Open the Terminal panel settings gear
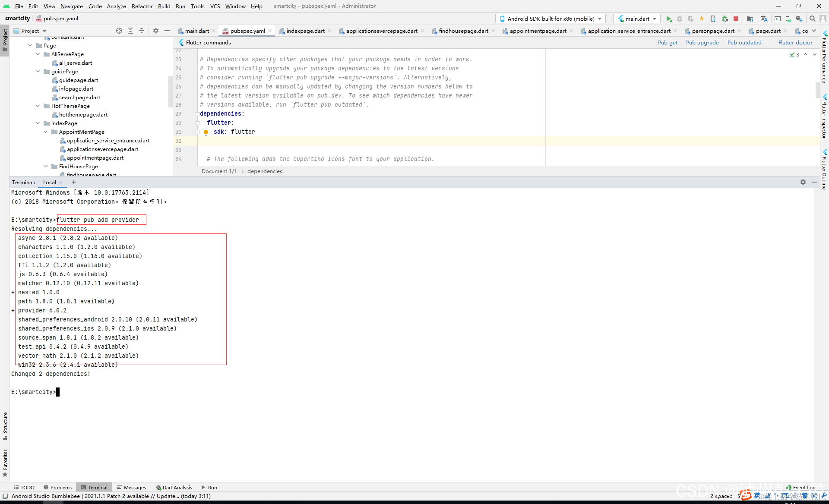 [x=803, y=182]
